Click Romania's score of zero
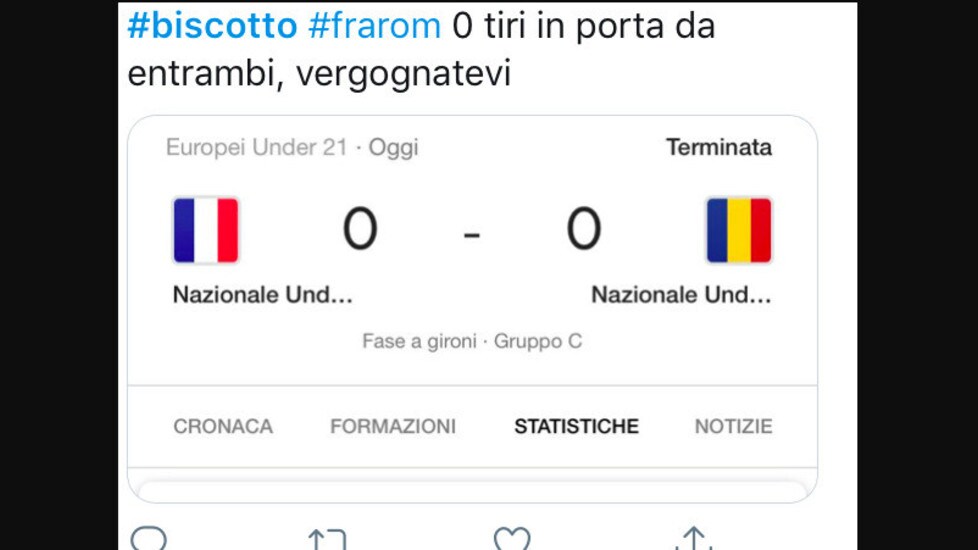The height and width of the screenshot is (550, 978). pyautogui.click(x=584, y=229)
